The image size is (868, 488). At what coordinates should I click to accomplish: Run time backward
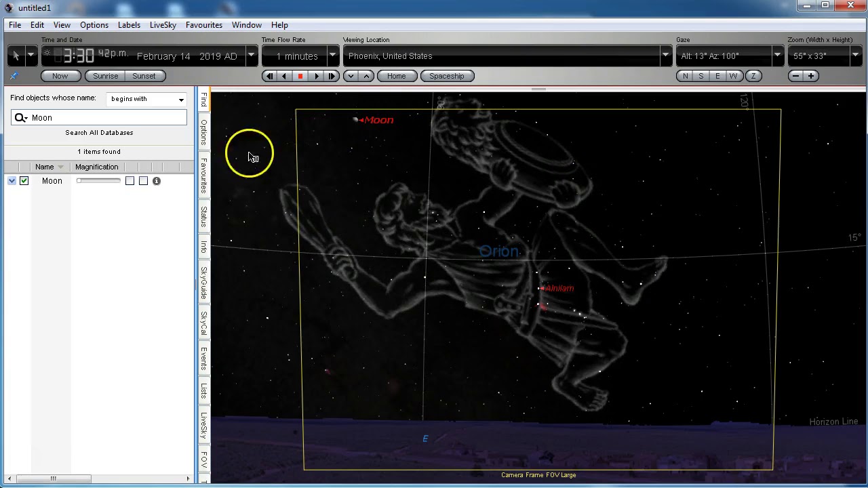pos(285,76)
